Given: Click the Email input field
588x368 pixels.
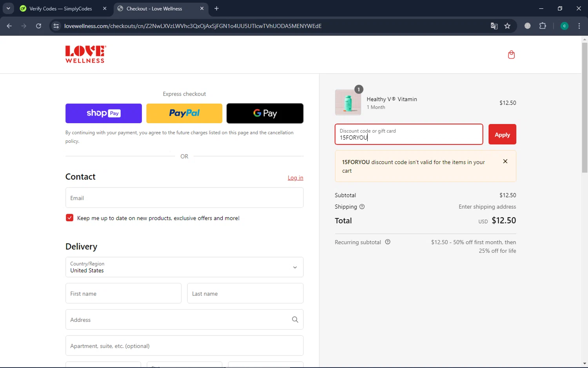Looking at the screenshot, I should [x=184, y=198].
